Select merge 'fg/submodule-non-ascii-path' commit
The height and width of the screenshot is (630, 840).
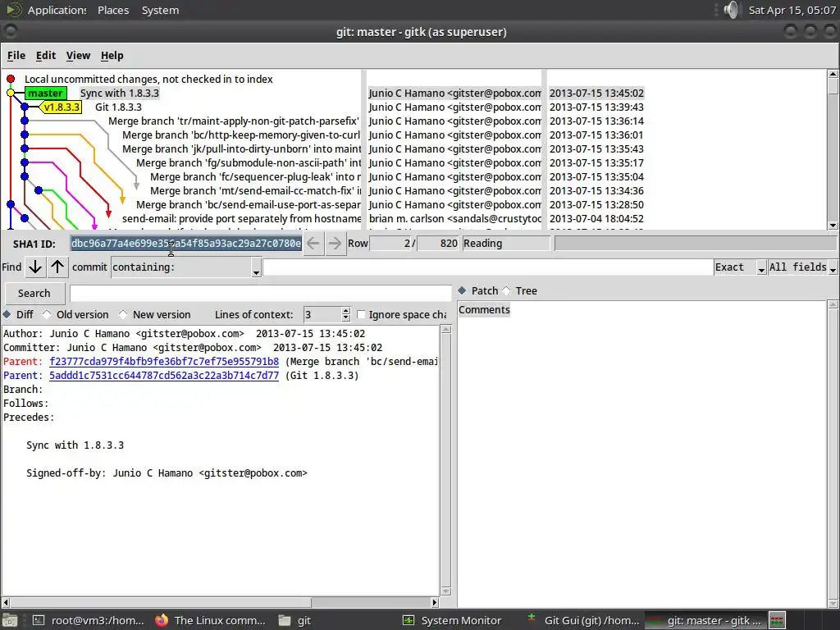pyautogui.click(x=249, y=163)
